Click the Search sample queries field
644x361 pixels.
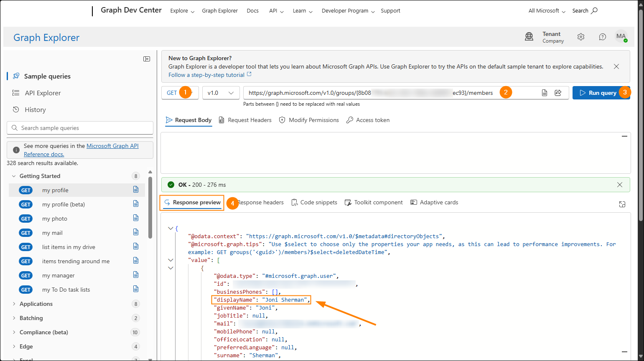tap(80, 128)
